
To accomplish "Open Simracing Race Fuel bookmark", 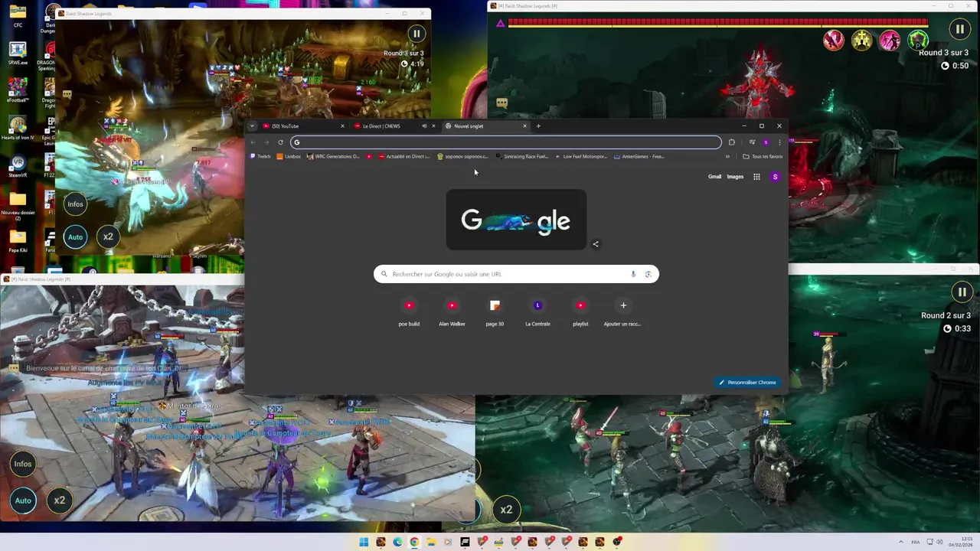I will (522, 156).
